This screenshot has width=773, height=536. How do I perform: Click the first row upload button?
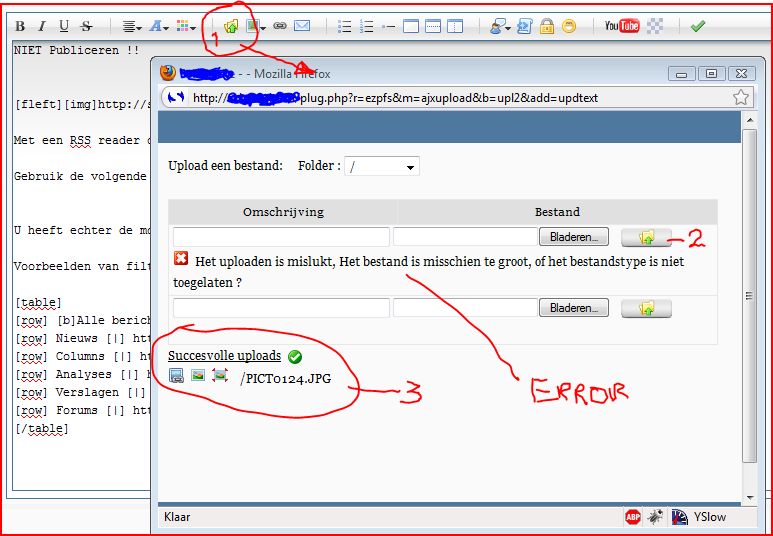[646, 237]
